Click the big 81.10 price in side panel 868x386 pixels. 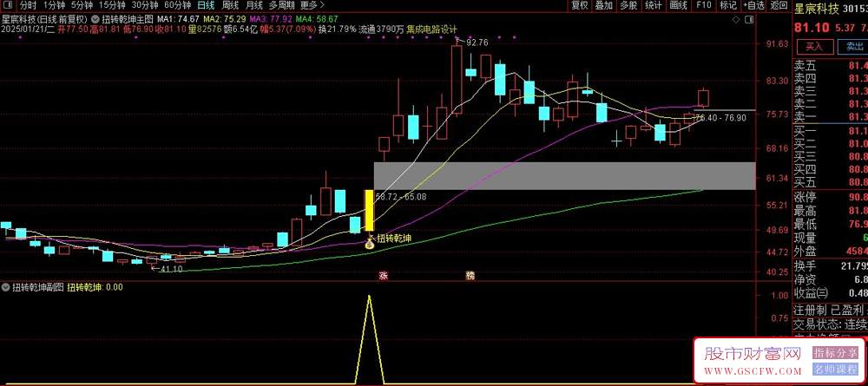point(812,27)
